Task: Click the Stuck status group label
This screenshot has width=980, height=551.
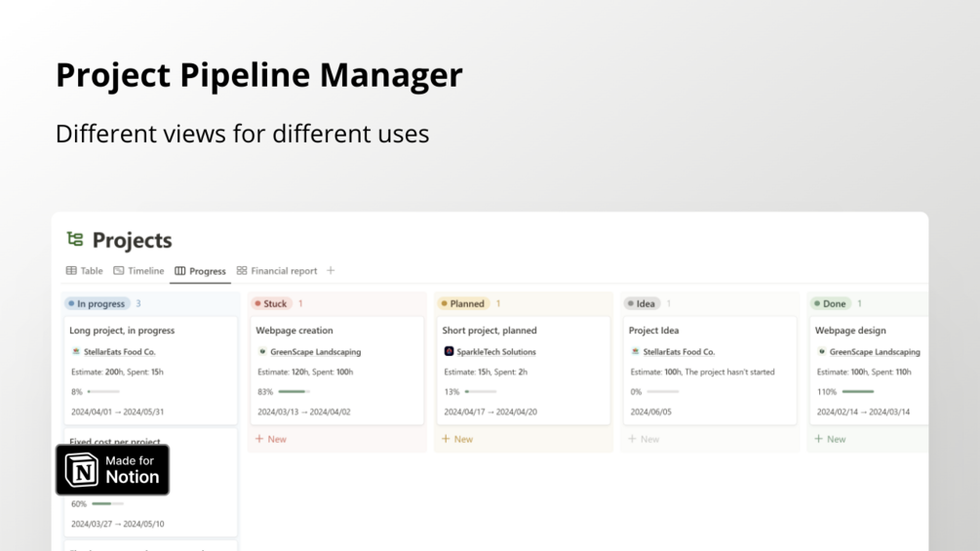Action: coord(271,304)
